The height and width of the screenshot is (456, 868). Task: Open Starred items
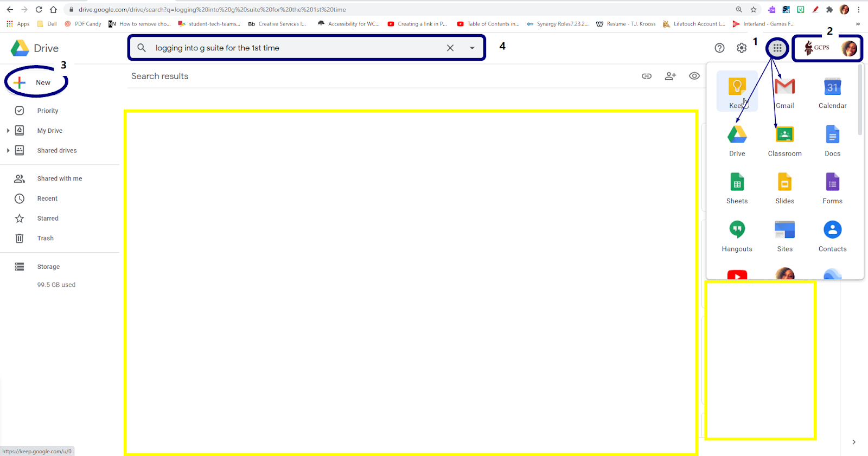48,219
